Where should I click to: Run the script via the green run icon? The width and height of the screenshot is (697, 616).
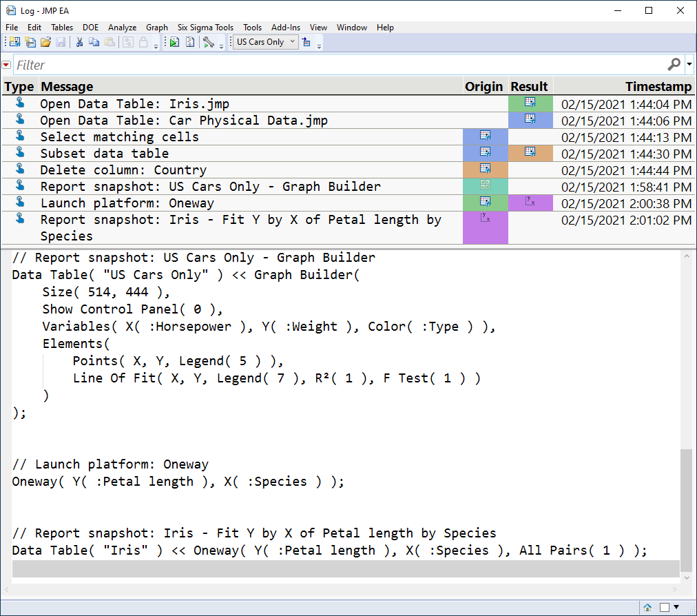(x=174, y=42)
